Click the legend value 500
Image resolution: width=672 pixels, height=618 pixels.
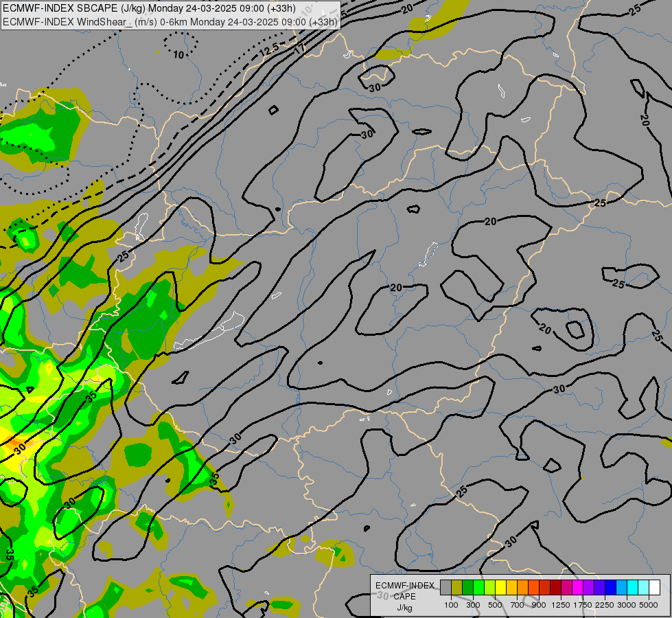coord(495,605)
